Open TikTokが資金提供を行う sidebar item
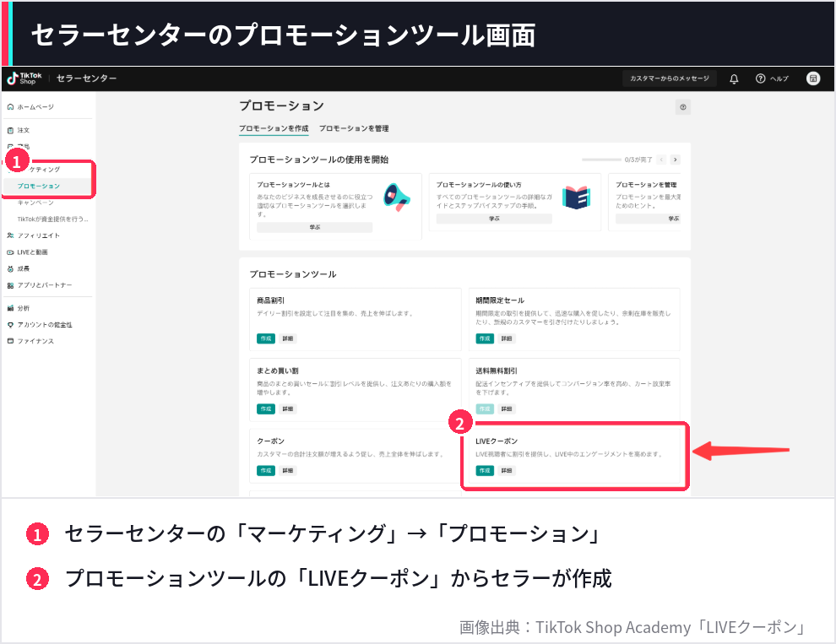 coord(52,219)
